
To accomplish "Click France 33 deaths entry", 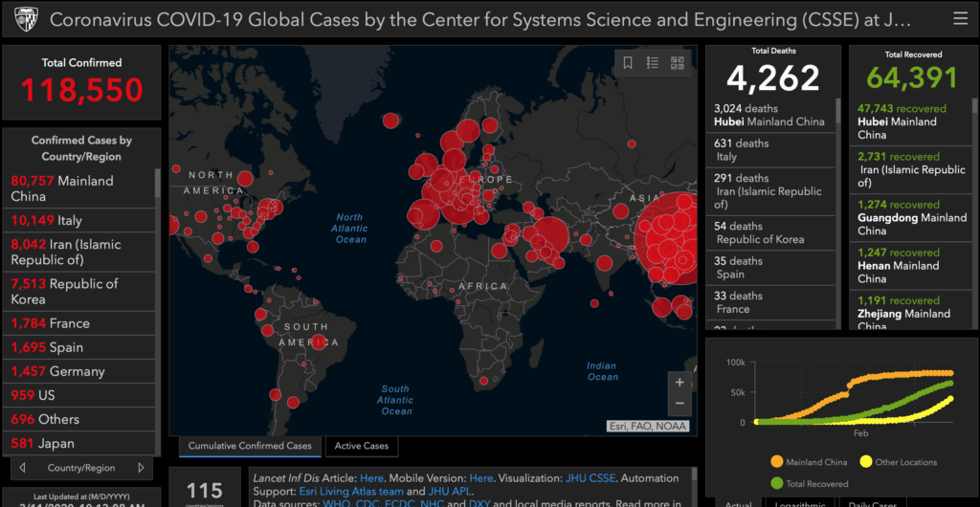I will (x=770, y=302).
